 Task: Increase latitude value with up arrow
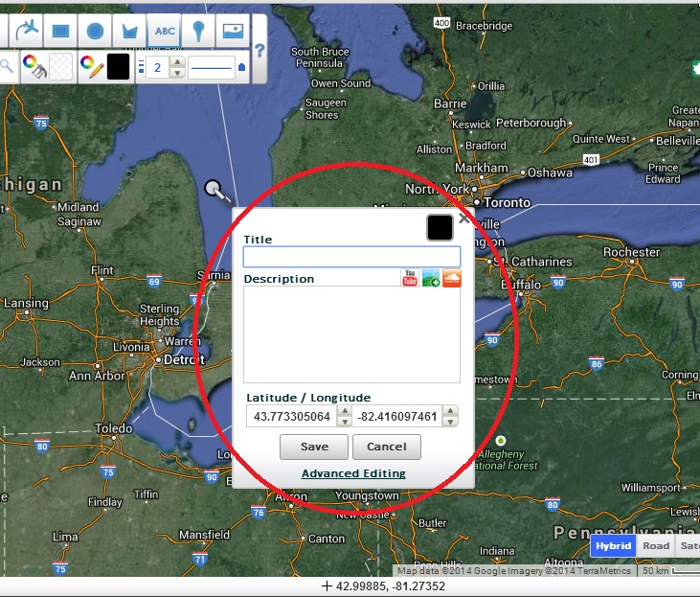343,411
